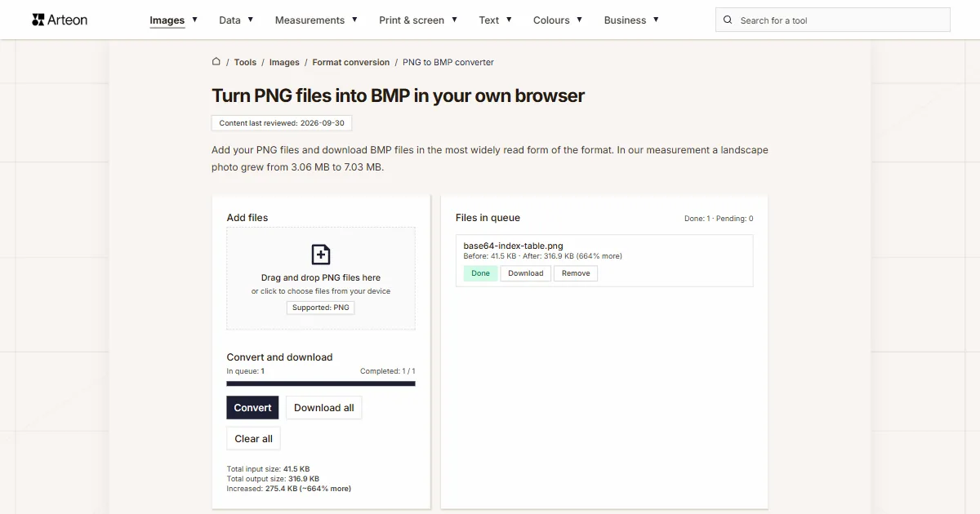Click the Increased: 275.4 KB line
This screenshot has height=514, width=980.
click(288, 489)
